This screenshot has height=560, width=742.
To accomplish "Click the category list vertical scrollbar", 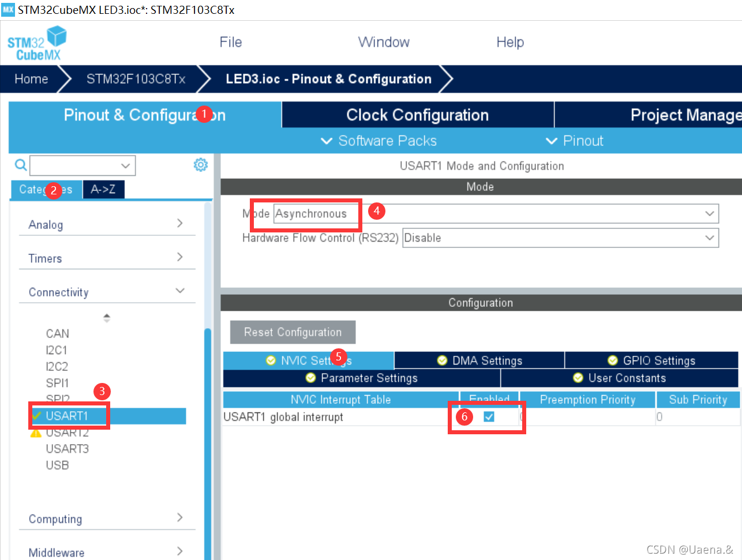I will pyautogui.click(x=208, y=443).
